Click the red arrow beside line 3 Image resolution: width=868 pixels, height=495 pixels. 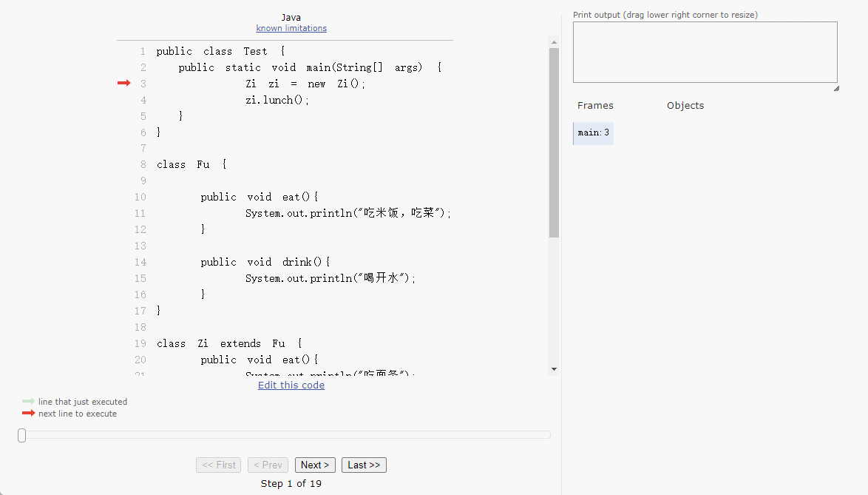123,84
